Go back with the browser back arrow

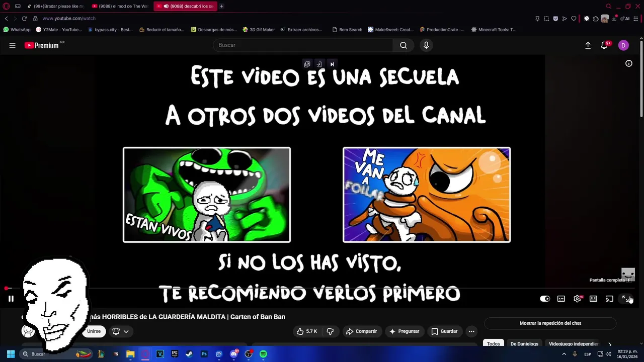point(6,19)
